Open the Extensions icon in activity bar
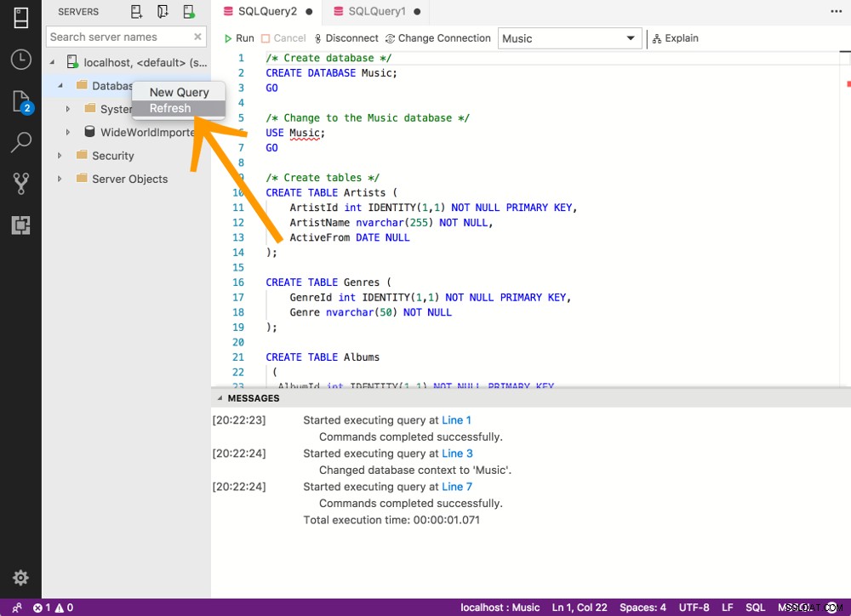The image size is (851, 616). (20, 225)
